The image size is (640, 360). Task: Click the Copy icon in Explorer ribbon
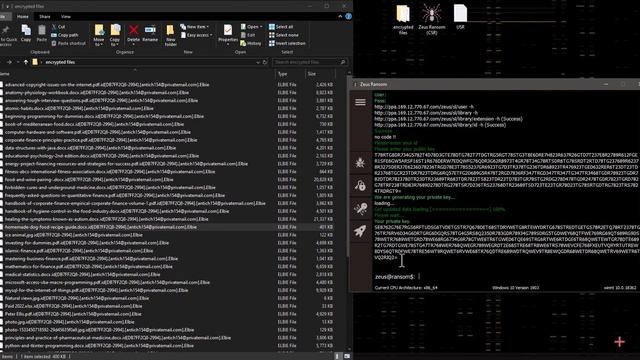[26, 33]
